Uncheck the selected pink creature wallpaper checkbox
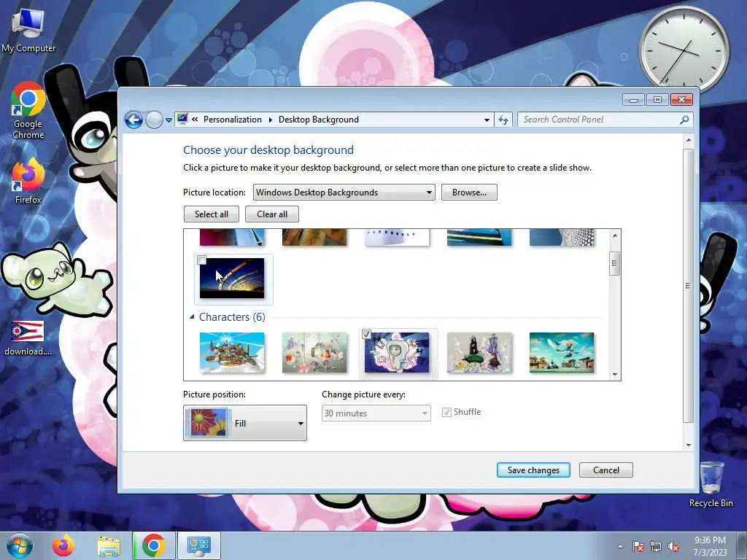The width and height of the screenshot is (747, 560). (x=366, y=334)
